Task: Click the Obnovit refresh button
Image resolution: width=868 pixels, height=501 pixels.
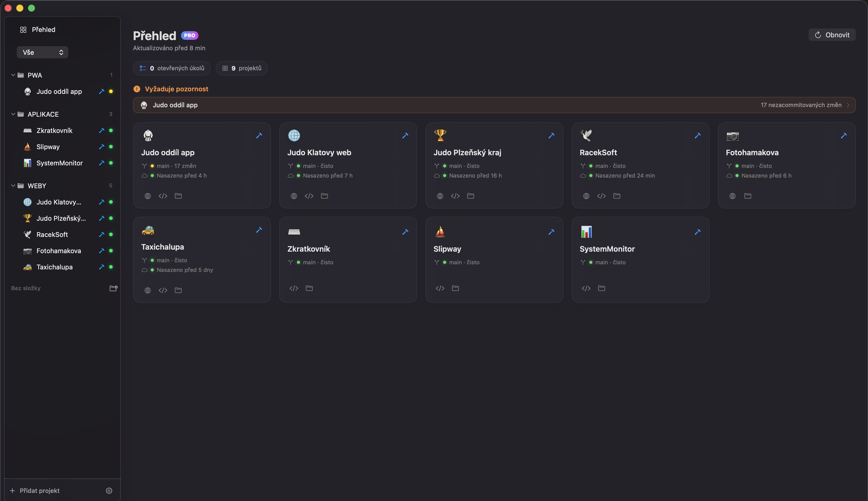Action: 832,35
